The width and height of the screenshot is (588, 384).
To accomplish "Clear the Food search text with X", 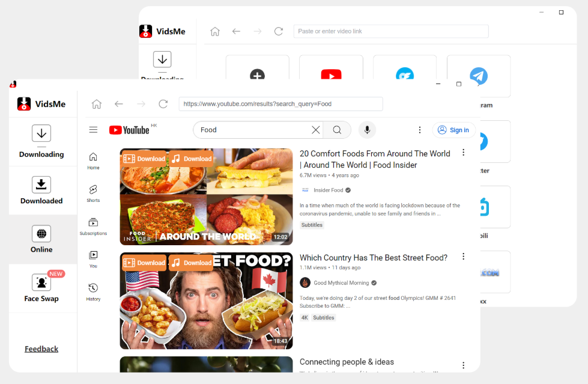I will tap(316, 130).
